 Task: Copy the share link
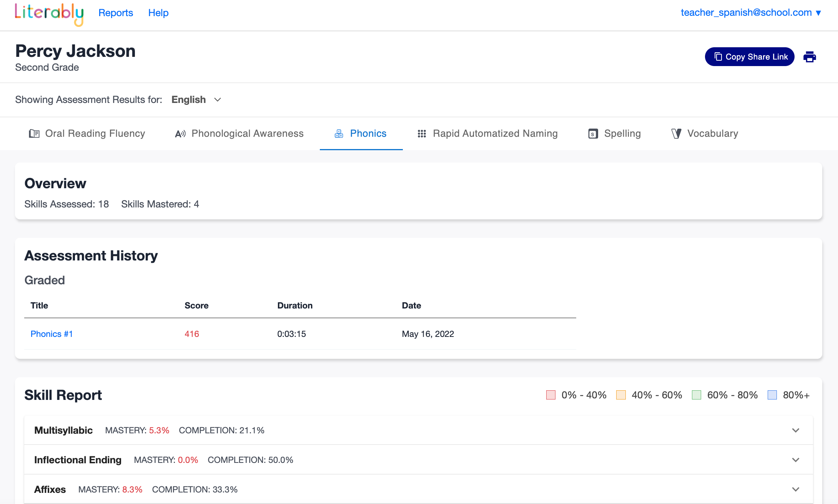pyautogui.click(x=750, y=57)
